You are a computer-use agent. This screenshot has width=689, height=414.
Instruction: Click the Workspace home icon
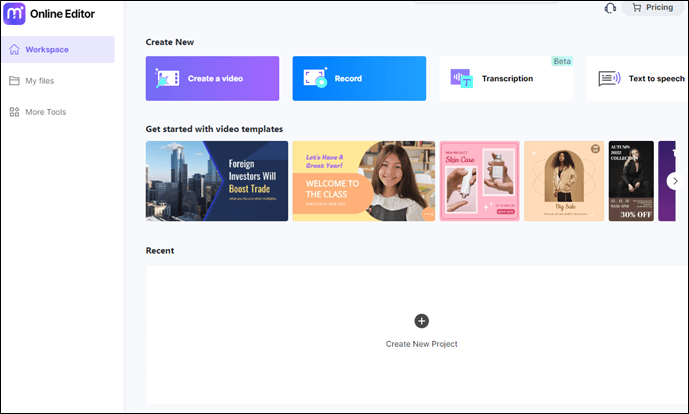[x=15, y=49]
